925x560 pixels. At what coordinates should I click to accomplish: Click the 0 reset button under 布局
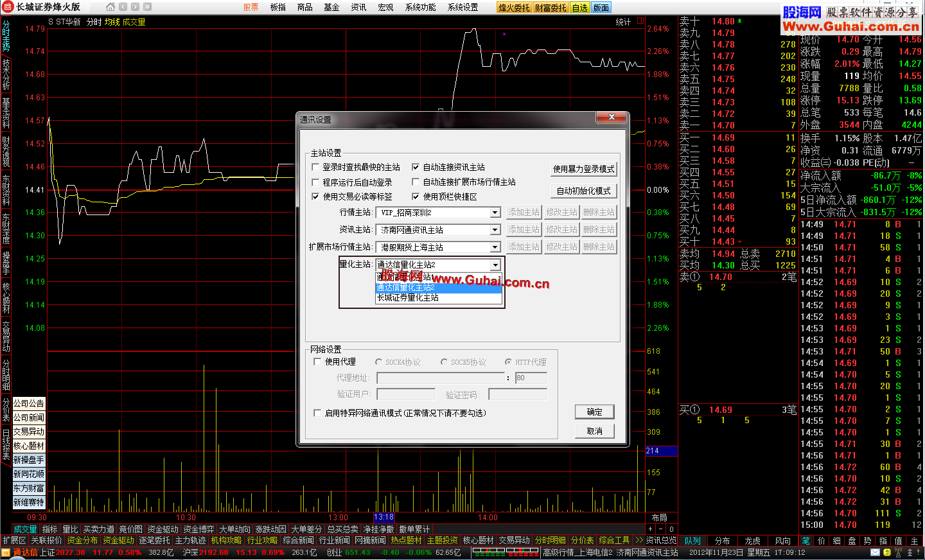pyautogui.click(x=671, y=530)
